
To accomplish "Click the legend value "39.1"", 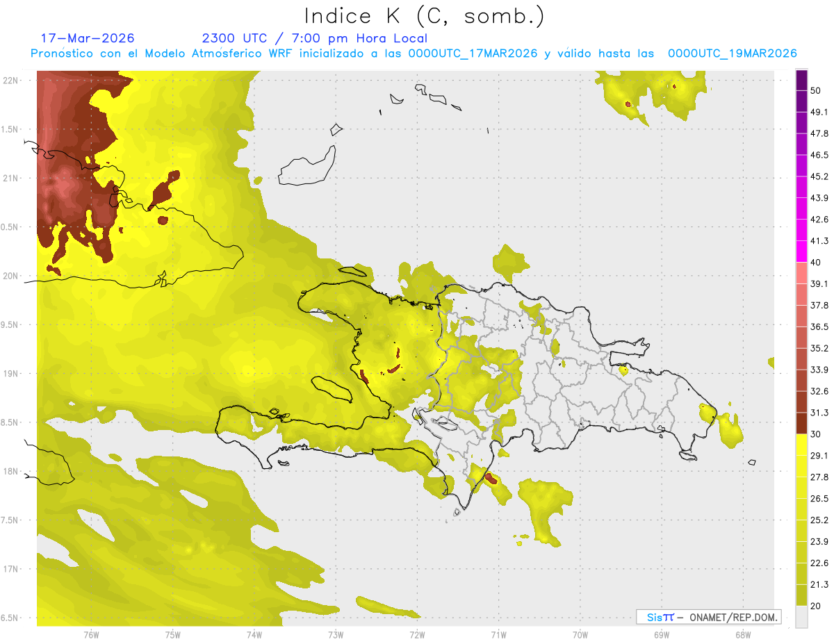I will pyautogui.click(x=819, y=283).
